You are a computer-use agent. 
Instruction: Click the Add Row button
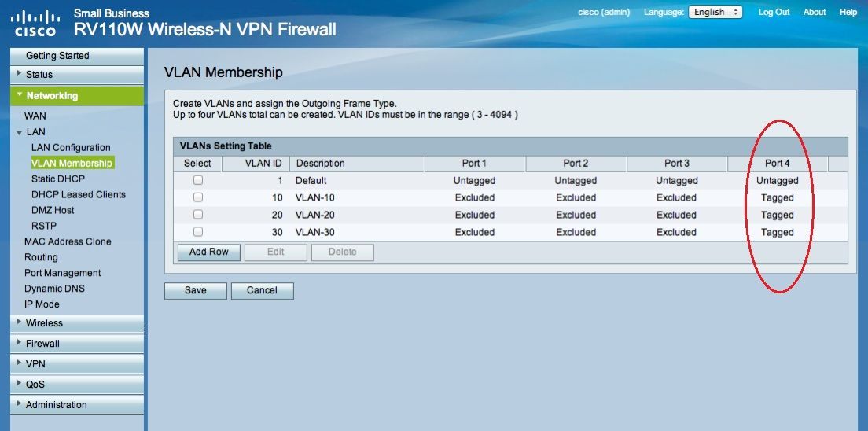(x=208, y=252)
